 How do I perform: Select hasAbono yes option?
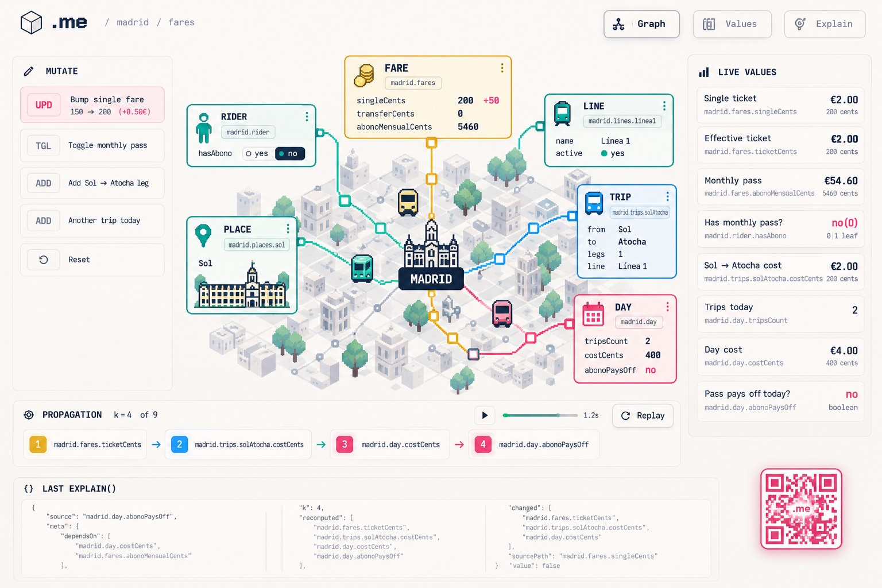click(257, 153)
